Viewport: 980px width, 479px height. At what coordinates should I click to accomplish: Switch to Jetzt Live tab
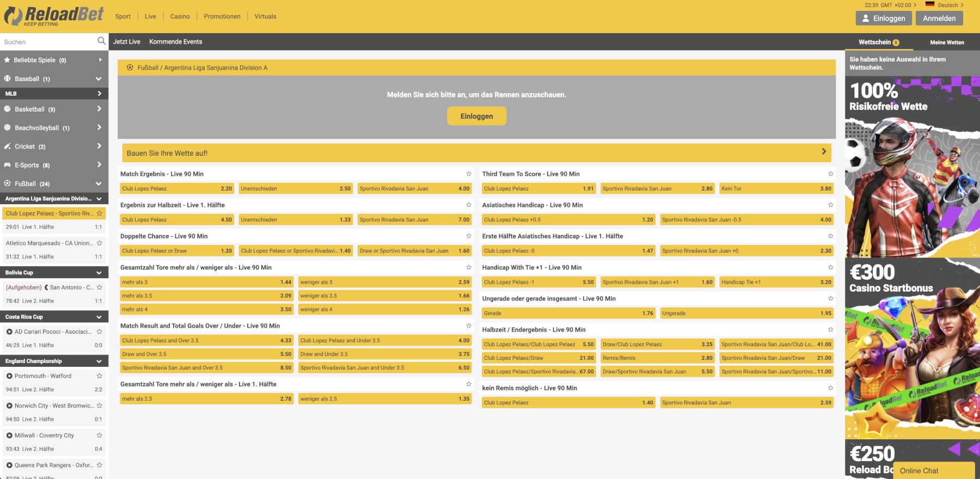coord(127,41)
